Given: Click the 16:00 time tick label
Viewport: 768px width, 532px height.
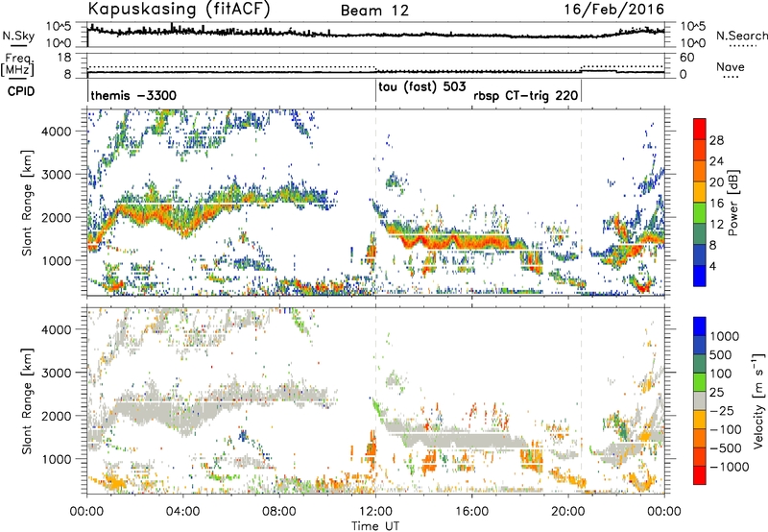Looking at the screenshot, I should pyautogui.click(x=471, y=512).
